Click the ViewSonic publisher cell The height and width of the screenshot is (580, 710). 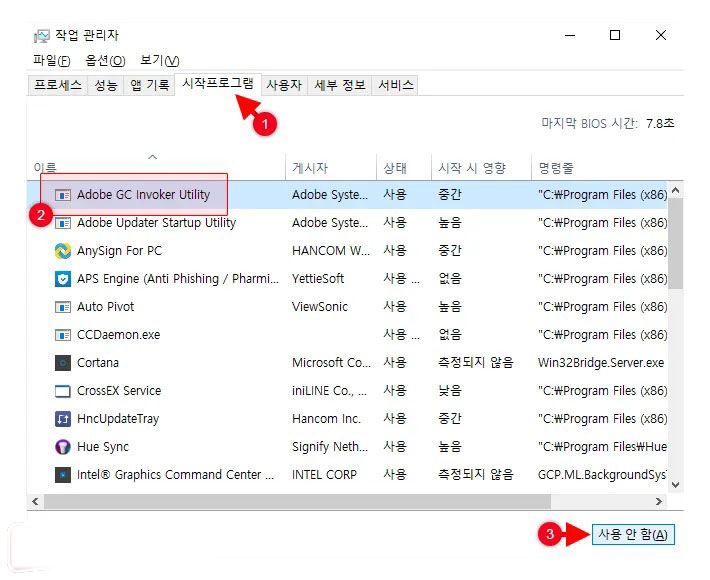[320, 307]
